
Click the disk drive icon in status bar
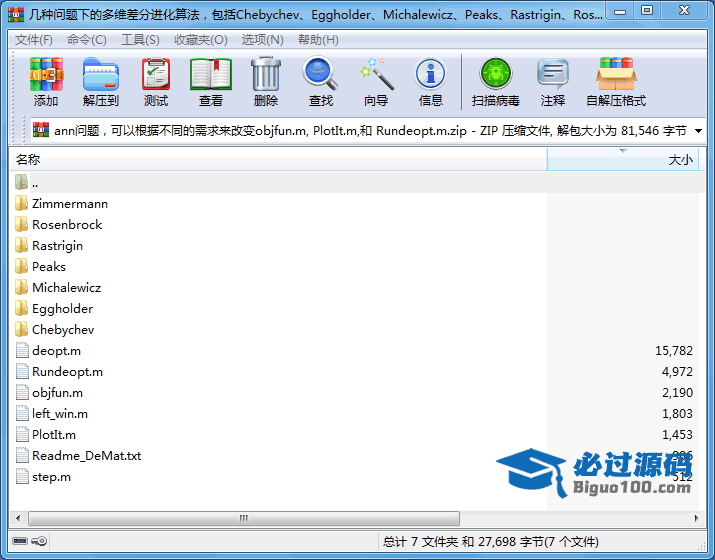(x=20, y=541)
